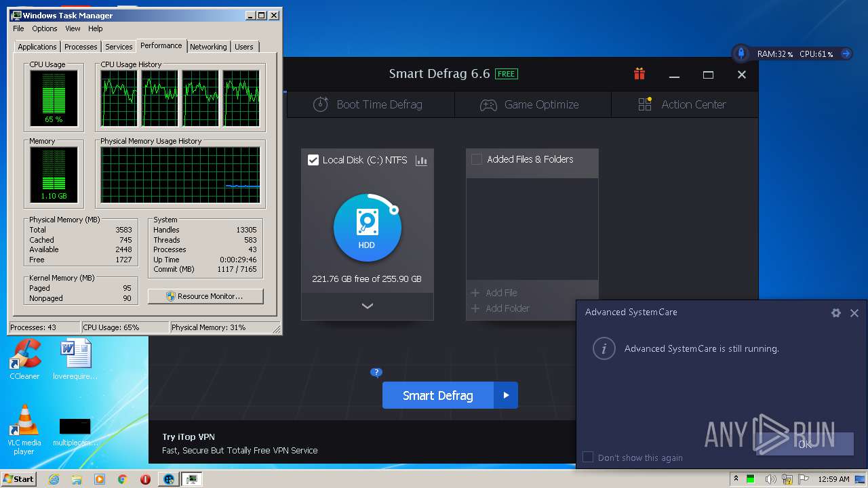868x488 pixels.
Task: Open disk report chart icon for Local Disk
Action: click(421, 161)
